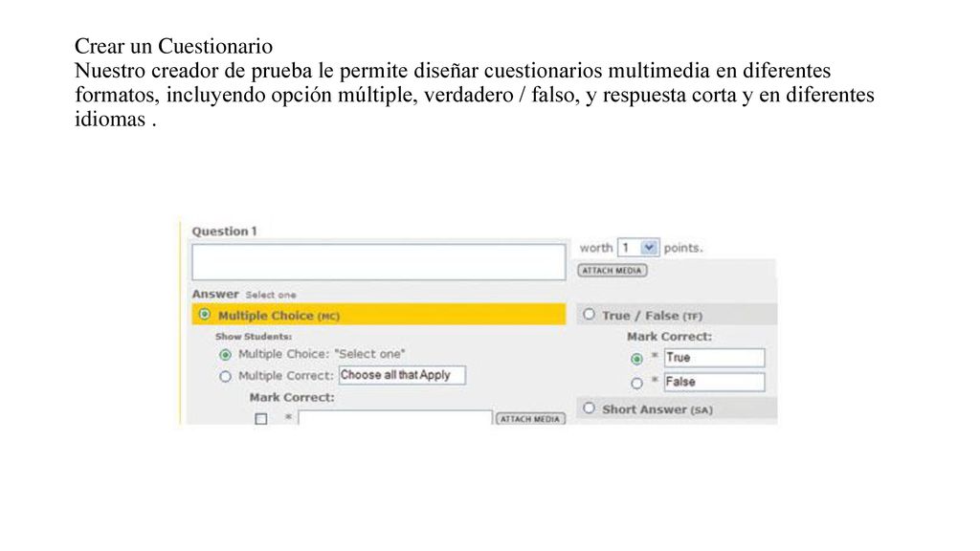Viewport: 980px width, 551px height.
Task: Mark True as the correct answer
Action: 636,360
